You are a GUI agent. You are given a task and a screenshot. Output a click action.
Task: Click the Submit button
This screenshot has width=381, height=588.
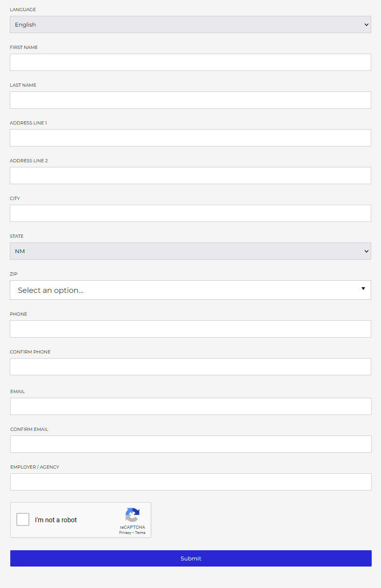pyautogui.click(x=191, y=558)
